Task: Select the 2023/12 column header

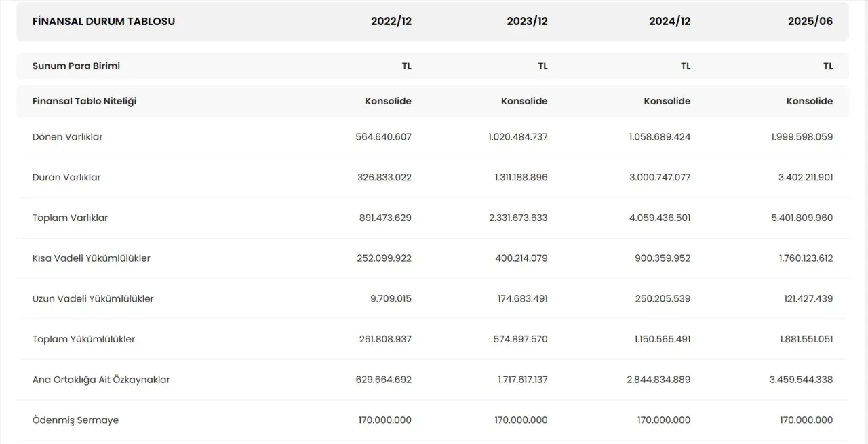Action: point(527,21)
